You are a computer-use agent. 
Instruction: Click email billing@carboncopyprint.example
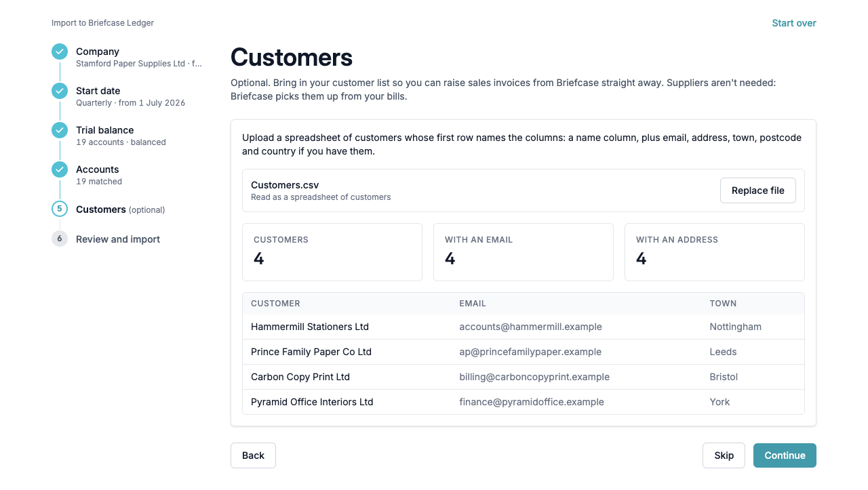pos(534,377)
